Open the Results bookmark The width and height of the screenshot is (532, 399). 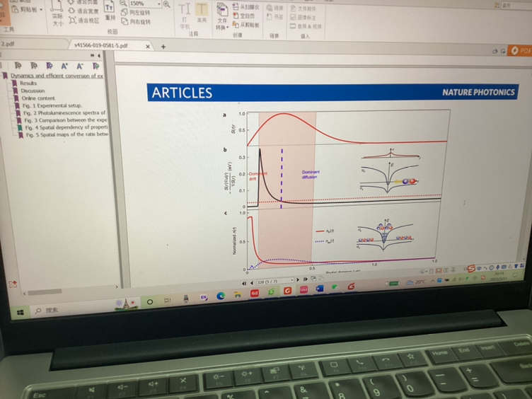28,83
